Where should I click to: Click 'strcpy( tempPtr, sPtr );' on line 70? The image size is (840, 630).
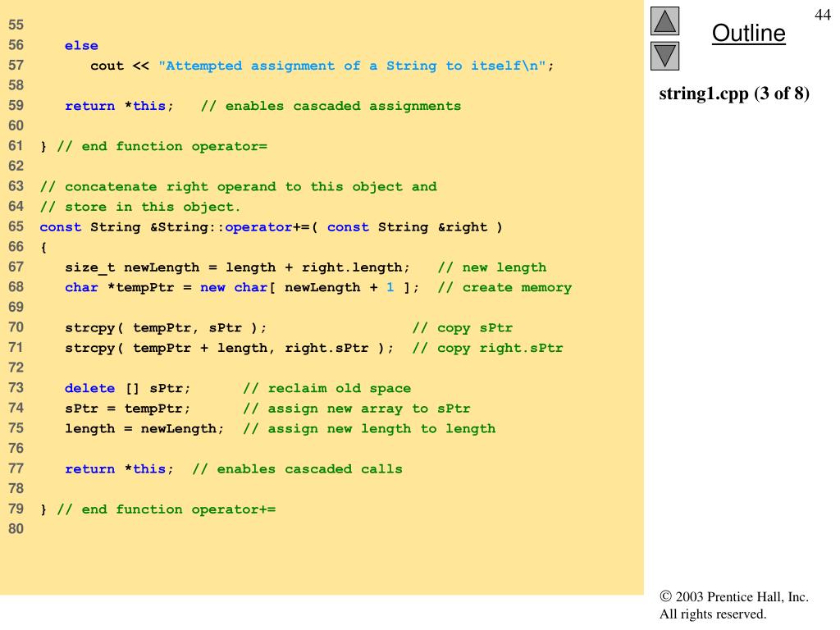click(x=166, y=328)
